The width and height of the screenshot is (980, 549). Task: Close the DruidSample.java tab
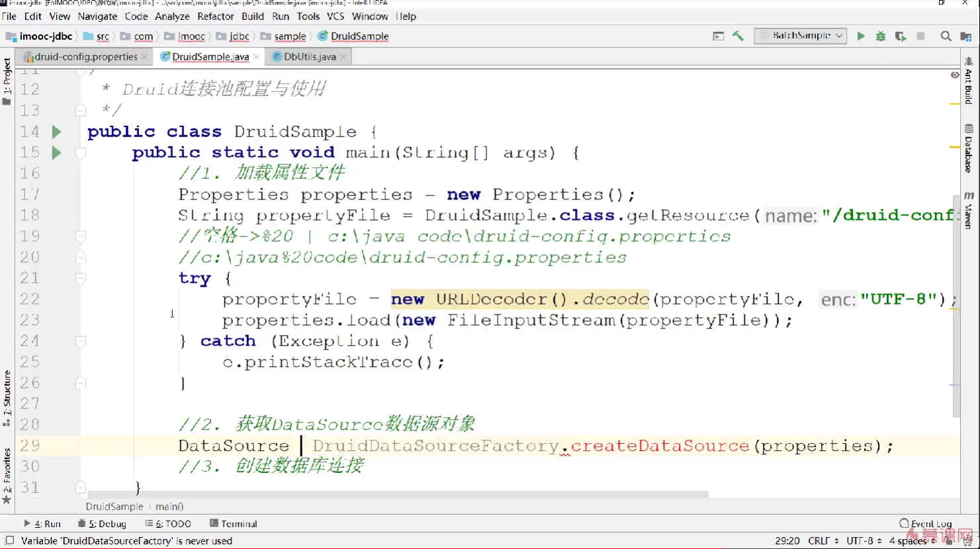point(256,57)
